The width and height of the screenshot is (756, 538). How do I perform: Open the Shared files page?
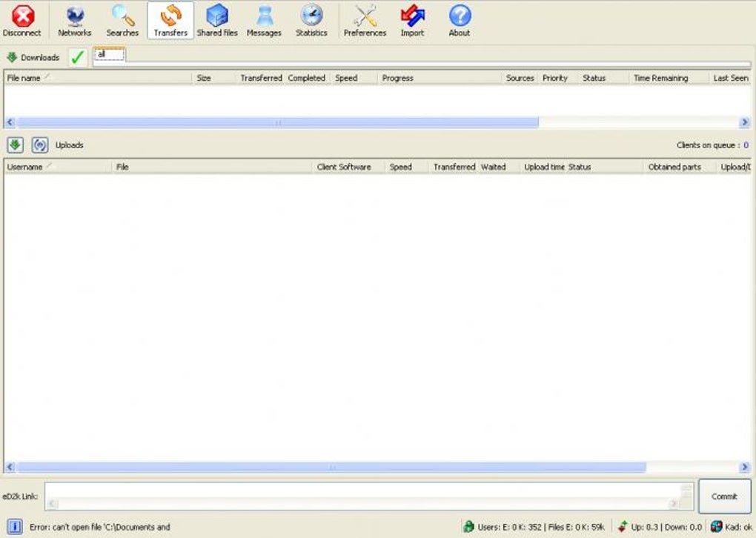point(217,21)
